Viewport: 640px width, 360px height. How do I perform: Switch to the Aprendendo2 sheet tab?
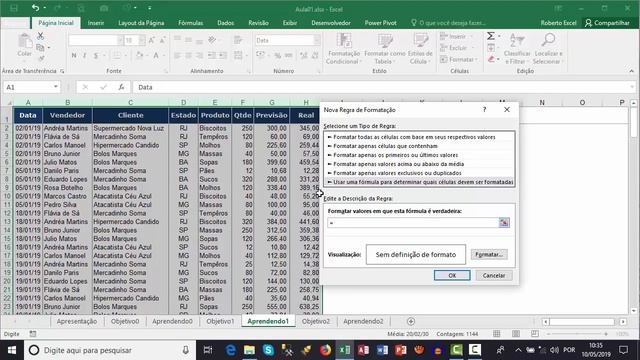(363, 321)
